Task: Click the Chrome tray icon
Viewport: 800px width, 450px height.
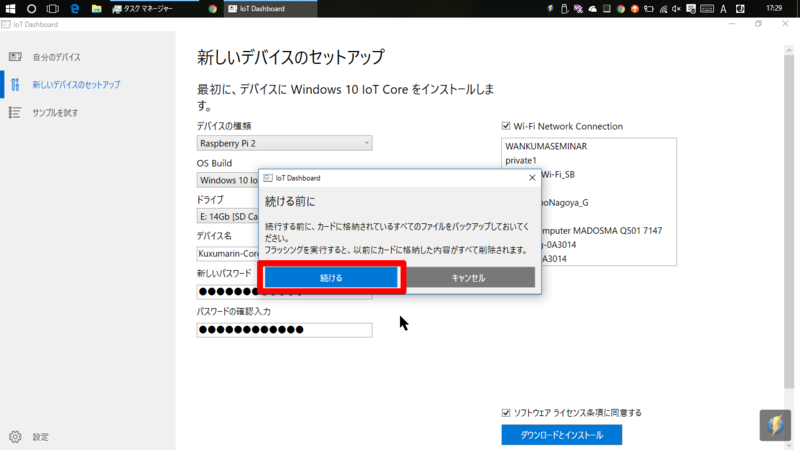Action: point(620,8)
